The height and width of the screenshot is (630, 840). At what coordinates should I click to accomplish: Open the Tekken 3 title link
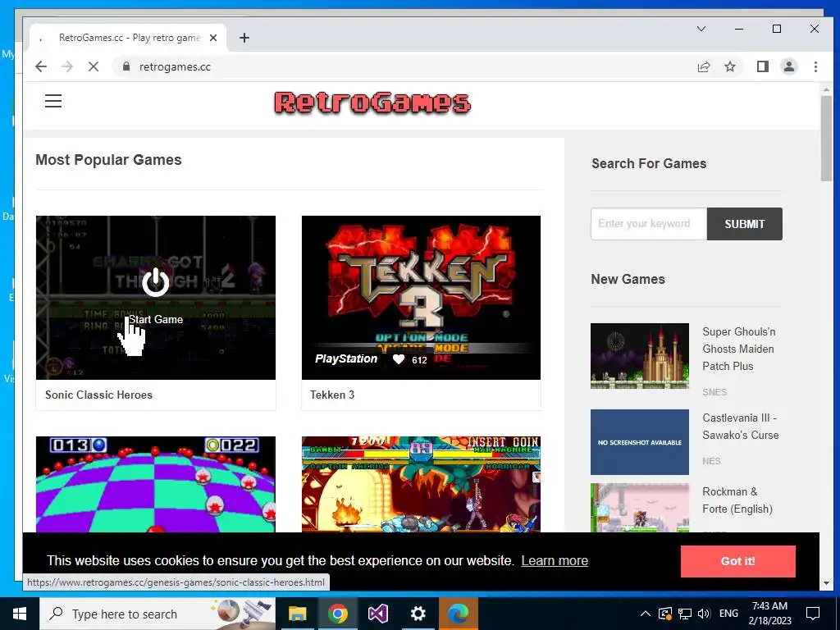tap(332, 395)
